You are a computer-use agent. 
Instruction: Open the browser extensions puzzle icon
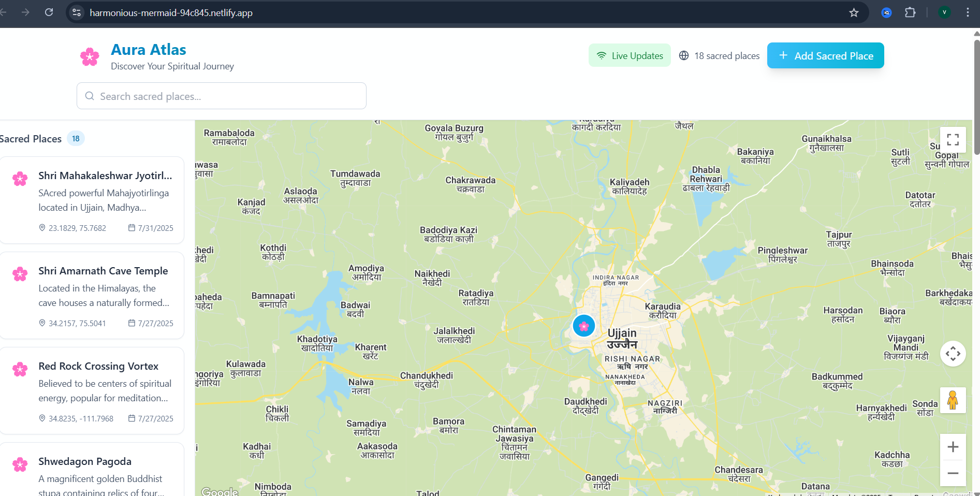click(x=910, y=12)
